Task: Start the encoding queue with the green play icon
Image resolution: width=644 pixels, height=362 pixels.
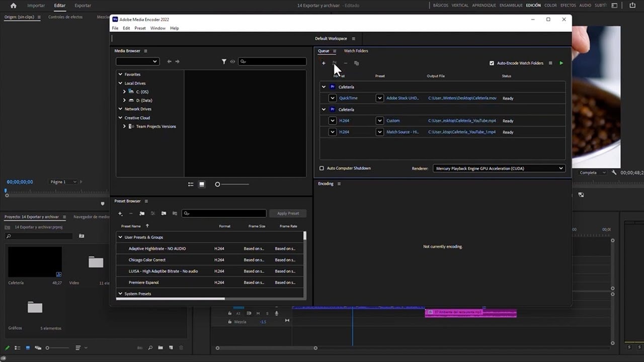Action: coord(561,63)
